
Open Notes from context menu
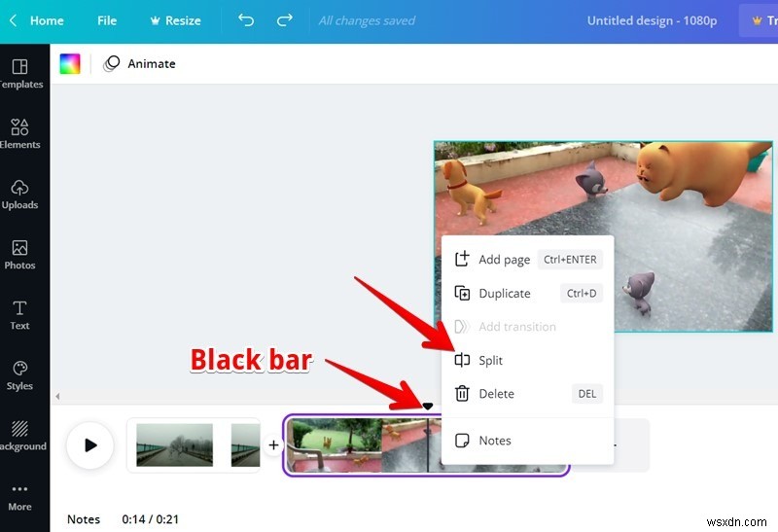click(x=528, y=441)
